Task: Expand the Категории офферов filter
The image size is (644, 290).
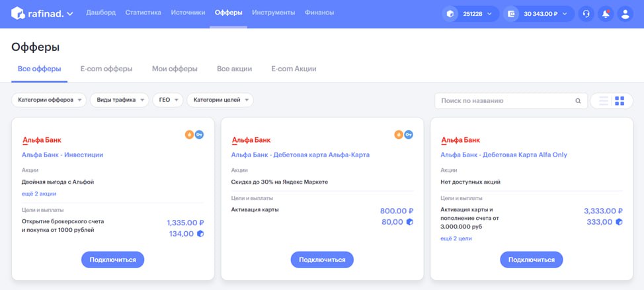Action: tap(50, 100)
